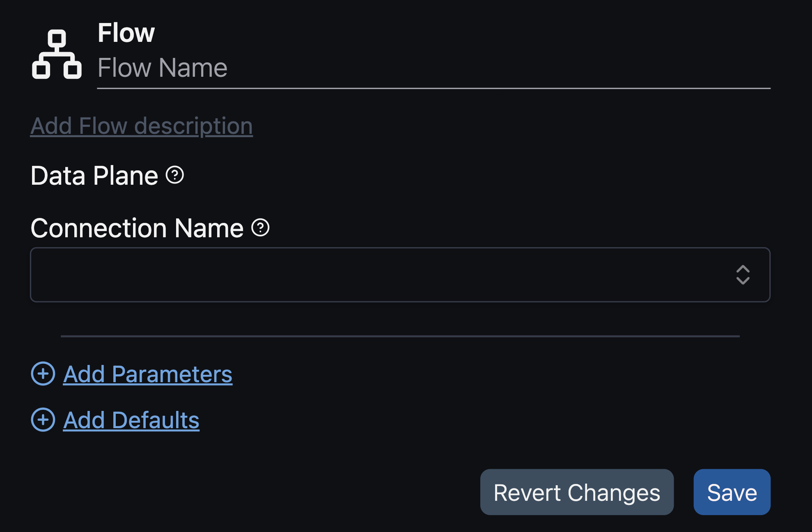812x532 pixels.
Task: Click the upward chevron in Connection Name selector
Action: (x=743, y=269)
